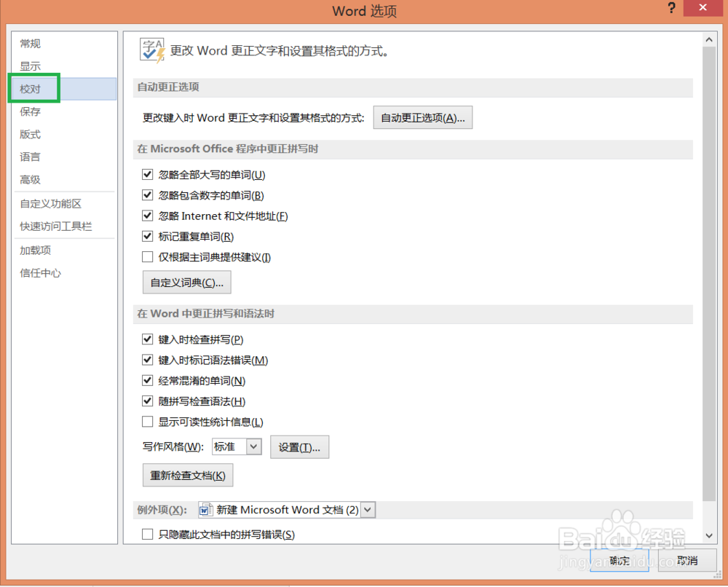Disable 标记重复单词(R) checkbox
Viewport: 728px width, 587px height.
pos(147,237)
